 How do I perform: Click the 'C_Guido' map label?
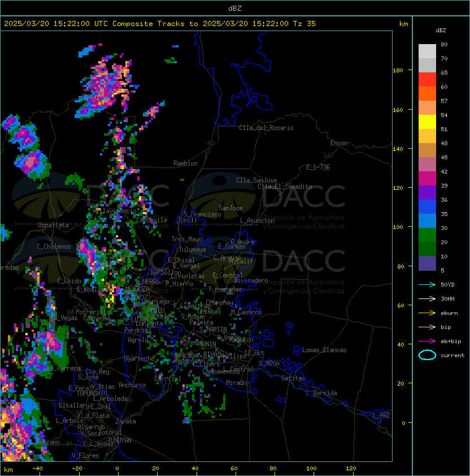pos(69,281)
